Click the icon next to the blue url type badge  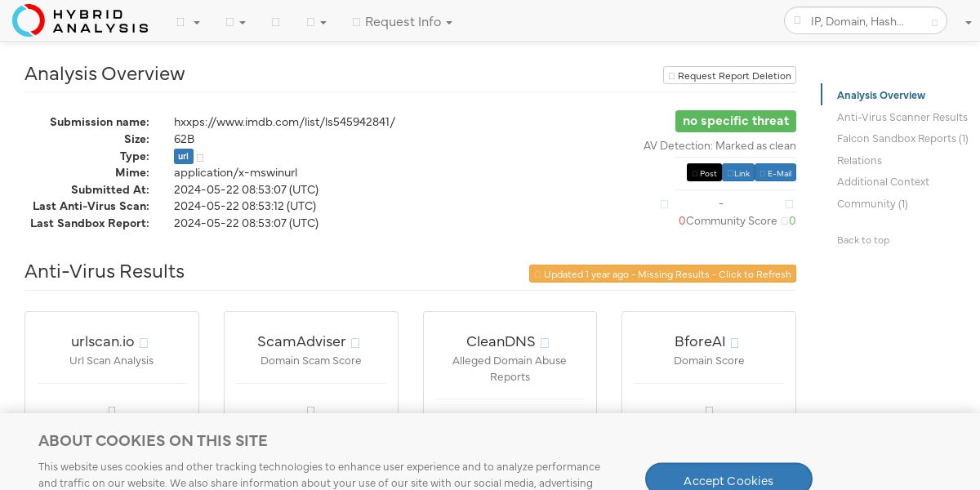[x=200, y=157]
